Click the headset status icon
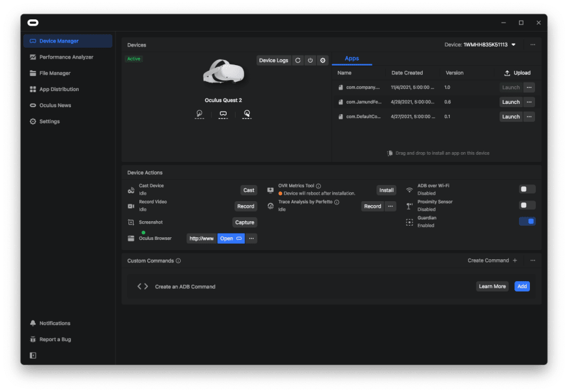The height and width of the screenshot is (392, 568). pos(223,114)
